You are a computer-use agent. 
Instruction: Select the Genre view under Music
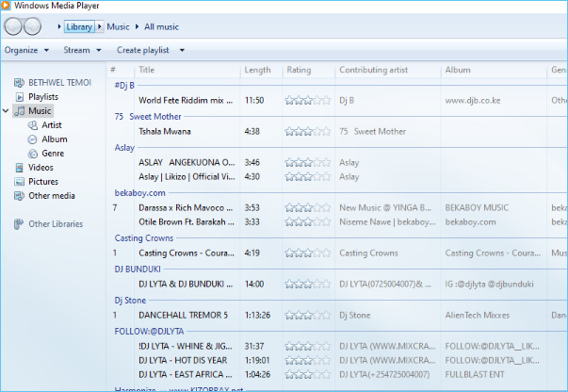(53, 153)
